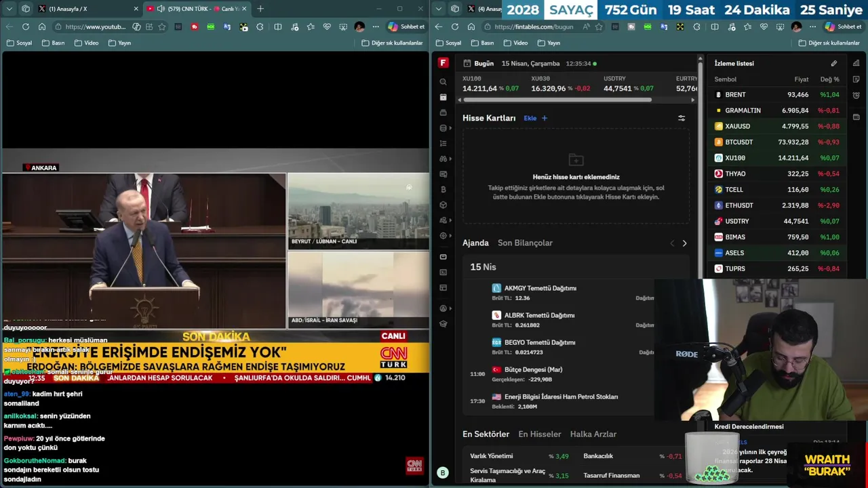Click bar chart icon beside İzleme listesi
Viewport: 868px width, 488px height.
click(856, 64)
